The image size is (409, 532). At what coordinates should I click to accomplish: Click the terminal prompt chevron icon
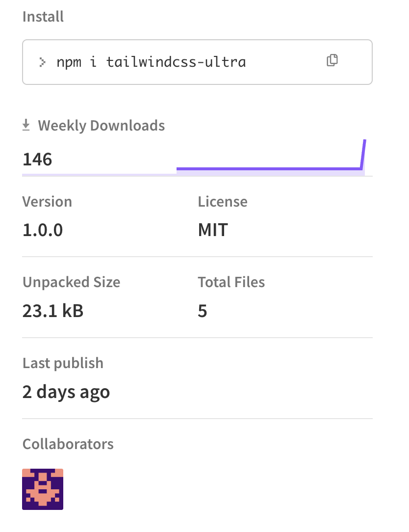pyautogui.click(x=43, y=62)
